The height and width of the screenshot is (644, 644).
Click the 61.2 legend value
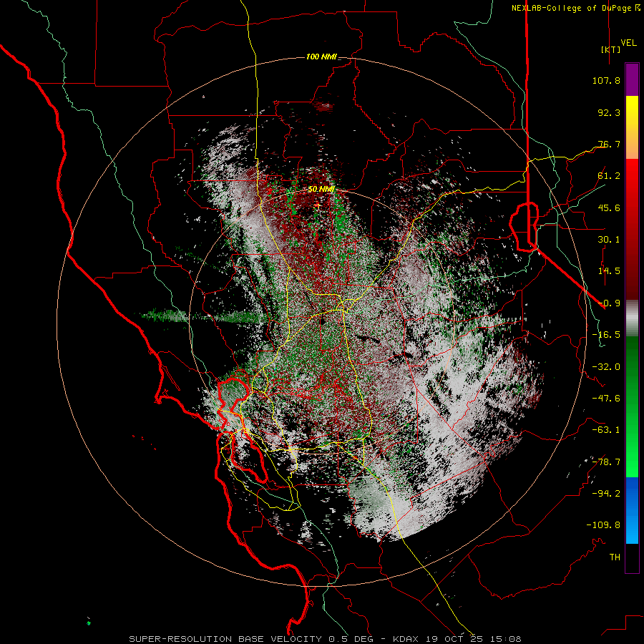point(609,176)
